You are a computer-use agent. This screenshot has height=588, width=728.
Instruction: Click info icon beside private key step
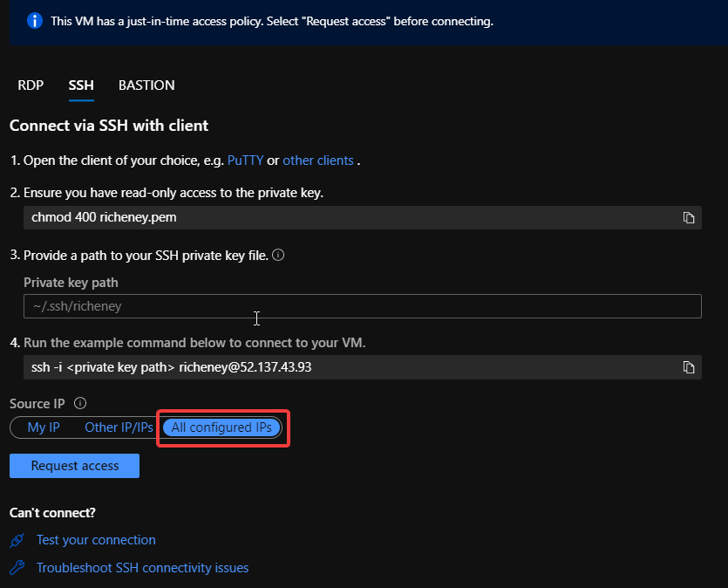click(279, 256)
